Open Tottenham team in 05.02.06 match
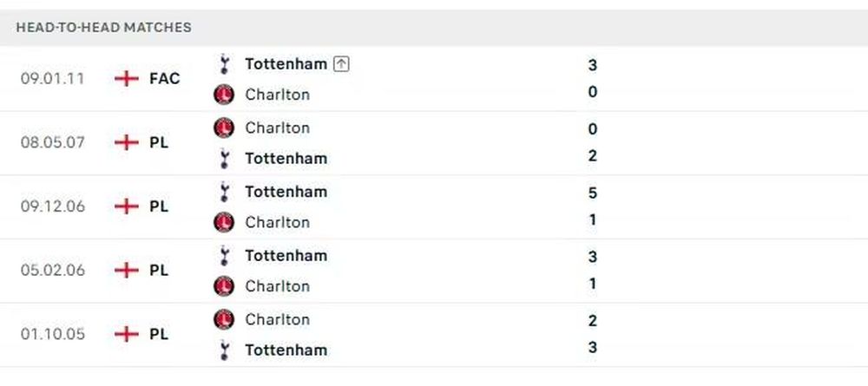868x386 pixels. [x=286, y=256]
